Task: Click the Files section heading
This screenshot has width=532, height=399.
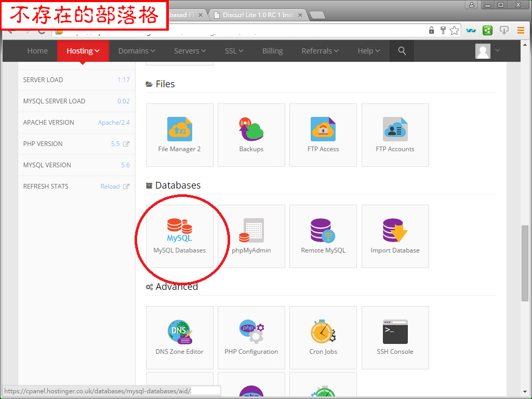Action: tap(165, 84)
